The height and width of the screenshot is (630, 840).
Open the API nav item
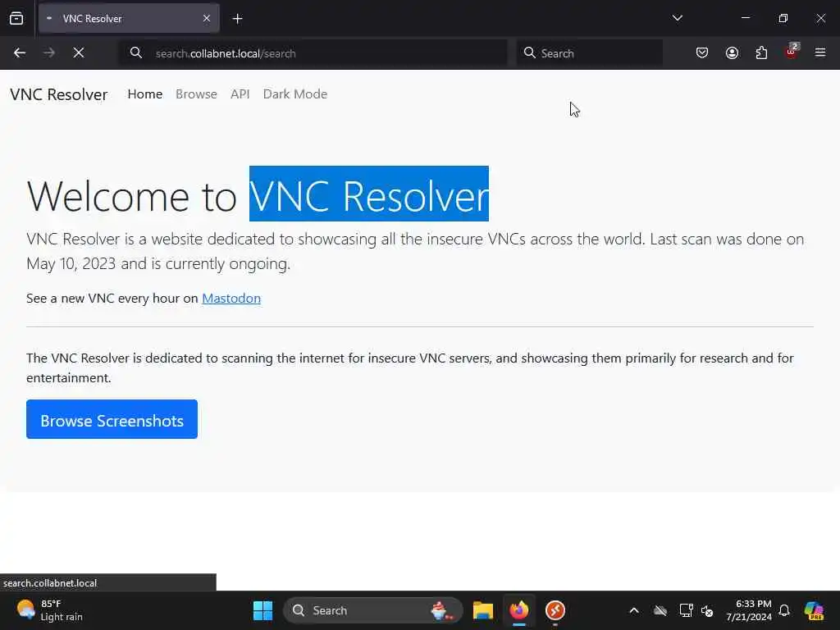click(x=240, y=94)
